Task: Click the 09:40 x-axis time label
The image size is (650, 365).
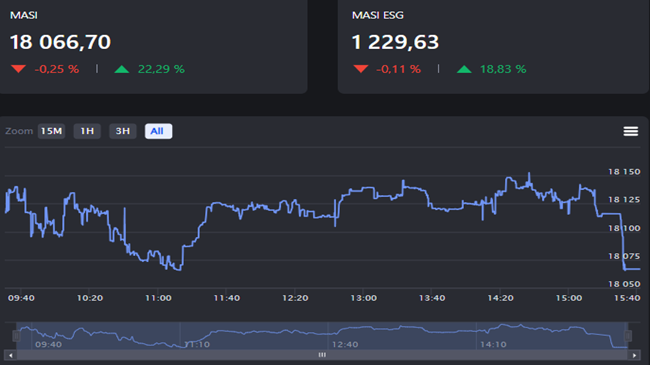Action: [x=21, y=298]
